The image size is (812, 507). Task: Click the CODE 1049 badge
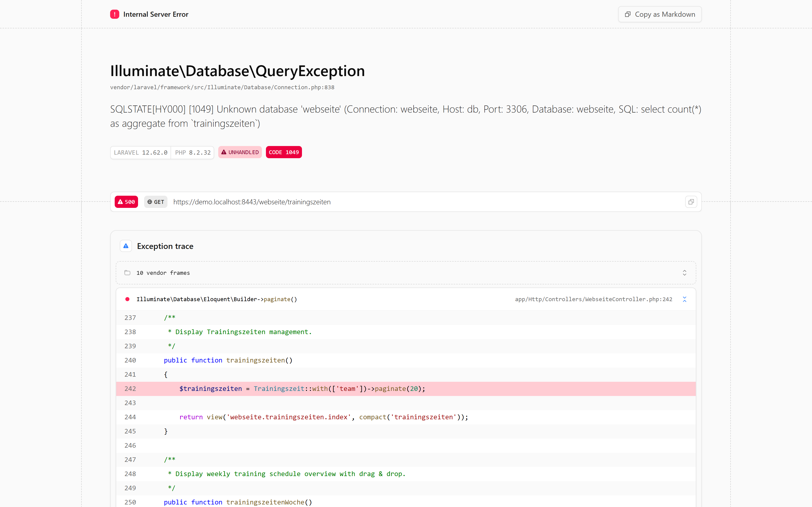pos(283,152)
